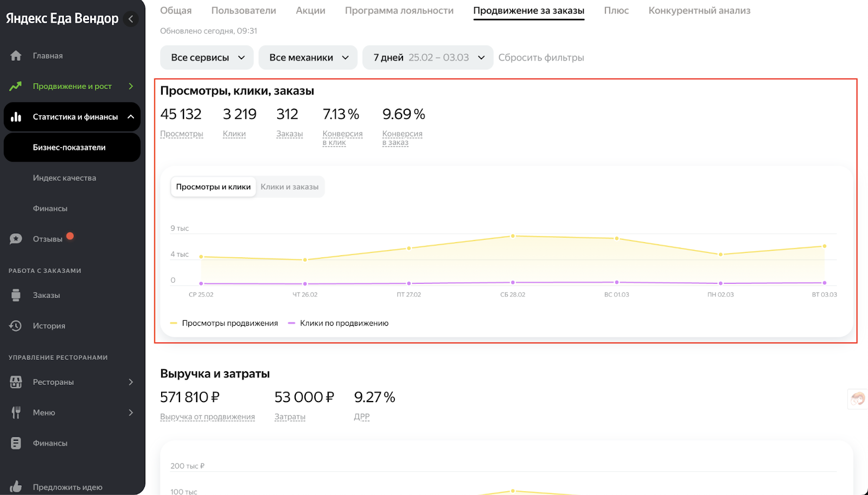
Task: Click the green growth arrow icon
Action: (x=16, y=86)
